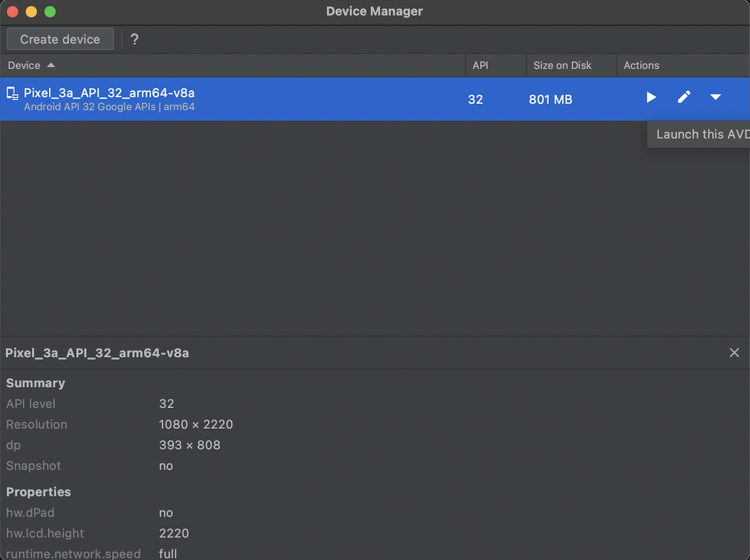This screenshot has height=560, width=750.
Task: Sort by Size on Disk column
Action: pyautogui.click(x=571, y=66)
